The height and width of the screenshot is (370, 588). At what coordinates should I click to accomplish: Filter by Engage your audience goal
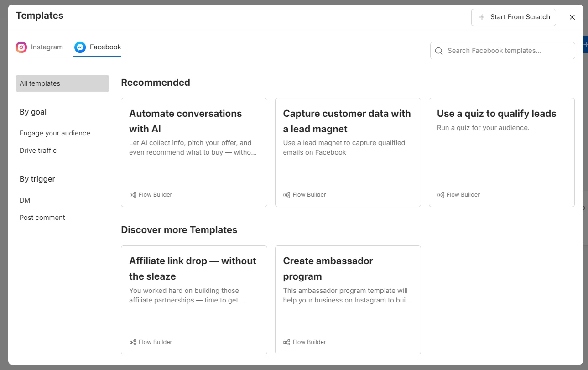[x=55, y=133]
